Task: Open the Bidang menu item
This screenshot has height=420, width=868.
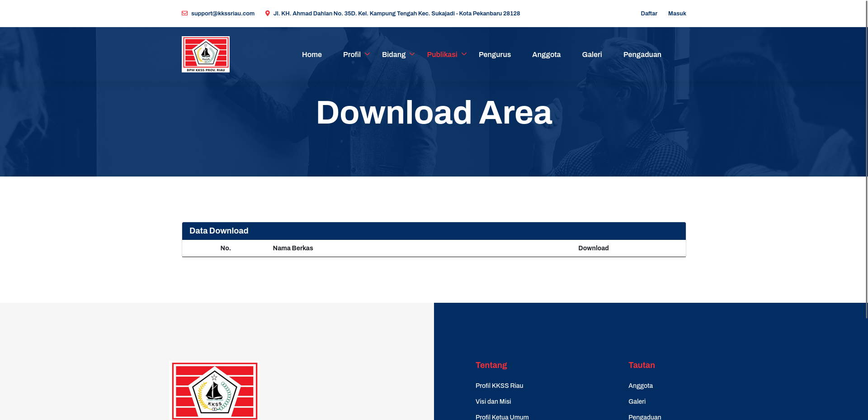Action: click(x=394, y=55)
